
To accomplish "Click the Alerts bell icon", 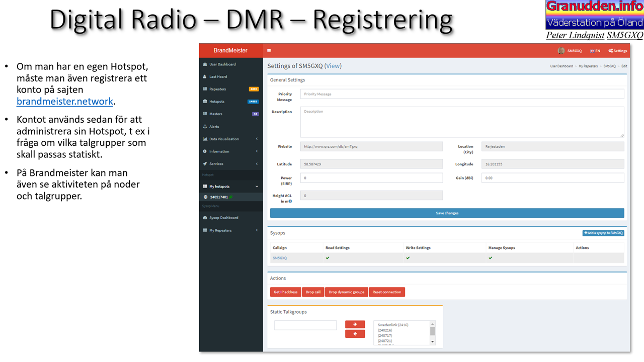I will point(205,127).
